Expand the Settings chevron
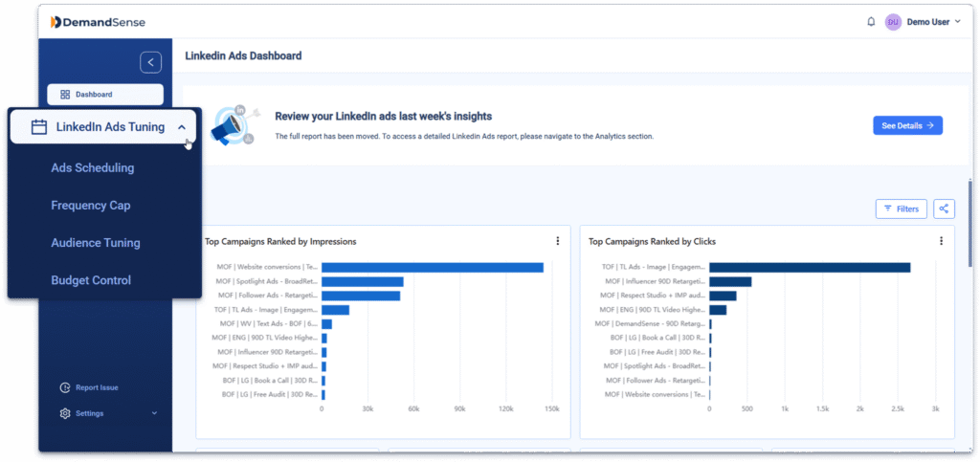The width and height of the screenshot is (980, 462). 154,413
